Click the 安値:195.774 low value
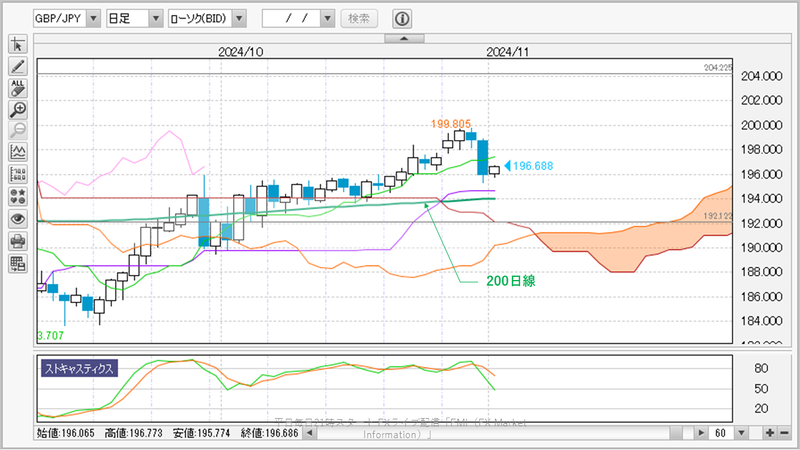 [x=202, y=433]
